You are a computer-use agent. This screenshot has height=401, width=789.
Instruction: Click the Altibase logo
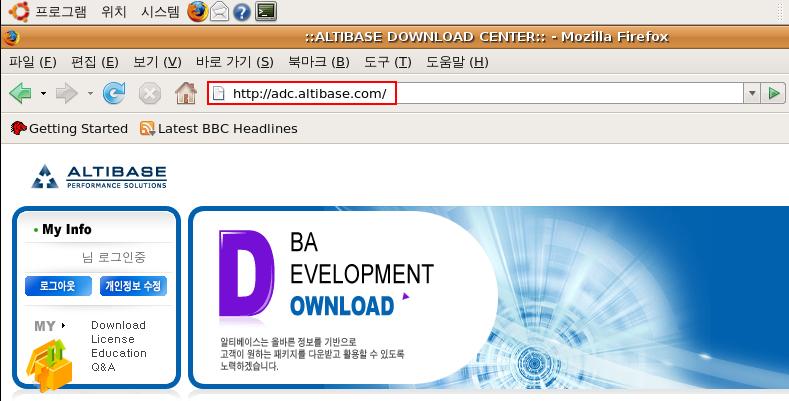point(99,177)
